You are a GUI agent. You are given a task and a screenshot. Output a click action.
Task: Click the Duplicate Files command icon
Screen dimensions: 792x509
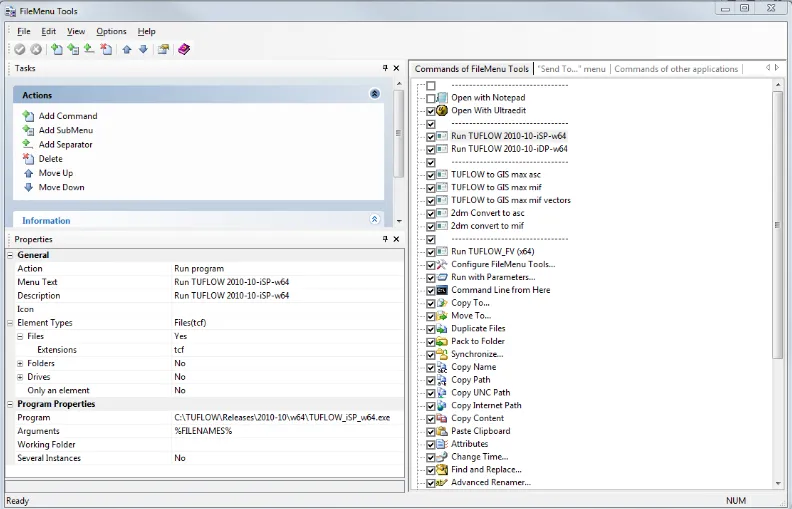pyautogui.click(x=442, y=328)
